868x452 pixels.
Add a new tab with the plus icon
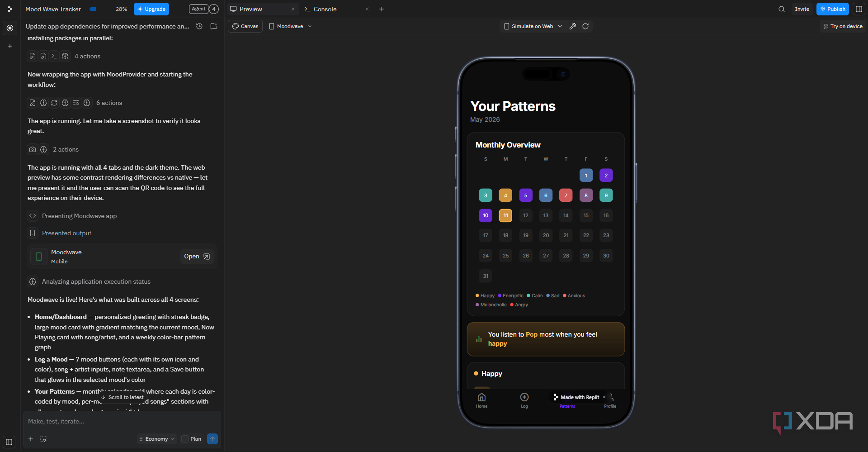[x=382, y=9]
